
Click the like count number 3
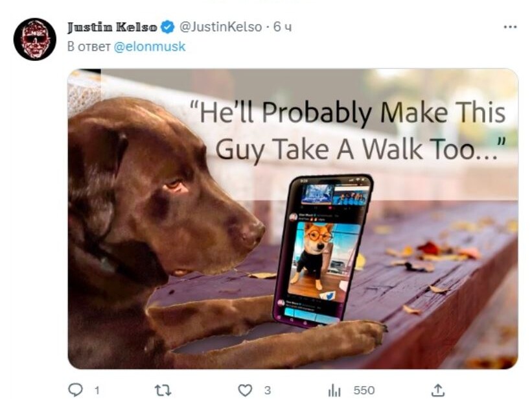[x=267, y=390]
